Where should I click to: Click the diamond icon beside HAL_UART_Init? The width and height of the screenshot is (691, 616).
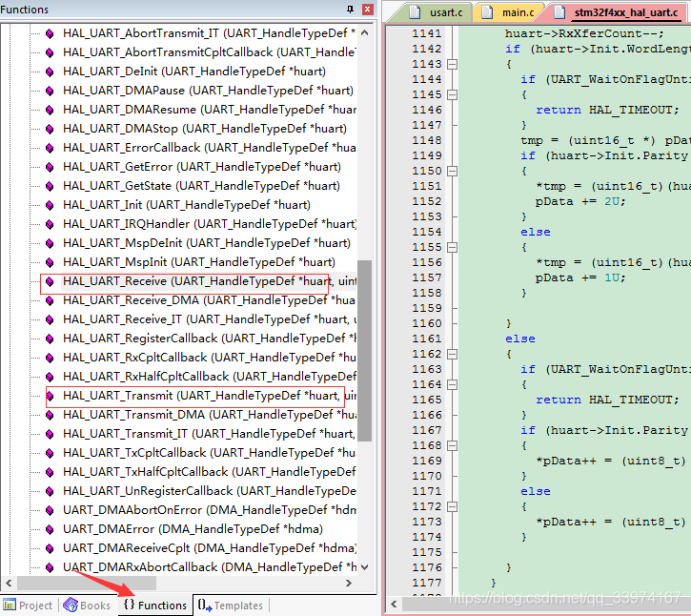click(50, 205)
